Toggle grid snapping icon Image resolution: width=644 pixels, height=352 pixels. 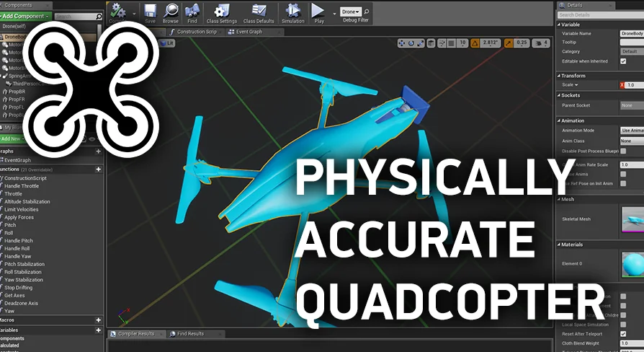tap(451, 43)
